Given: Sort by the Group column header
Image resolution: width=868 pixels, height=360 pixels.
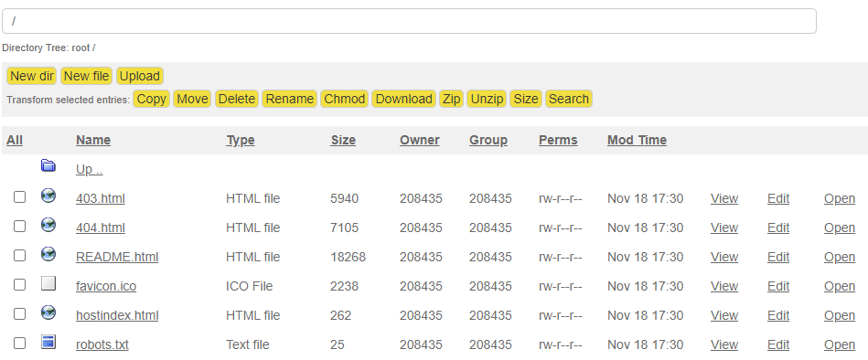Looking at the screenshot, I should coord(488,141).
